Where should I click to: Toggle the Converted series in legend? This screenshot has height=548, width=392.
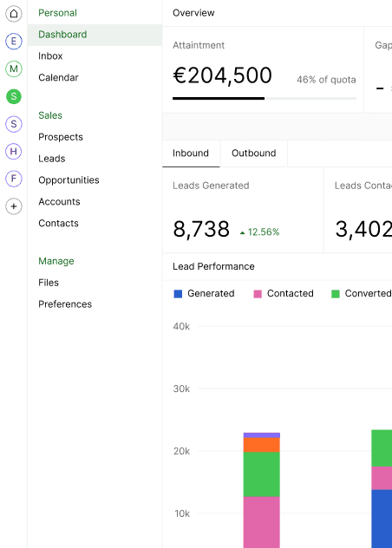click(362, 294)
